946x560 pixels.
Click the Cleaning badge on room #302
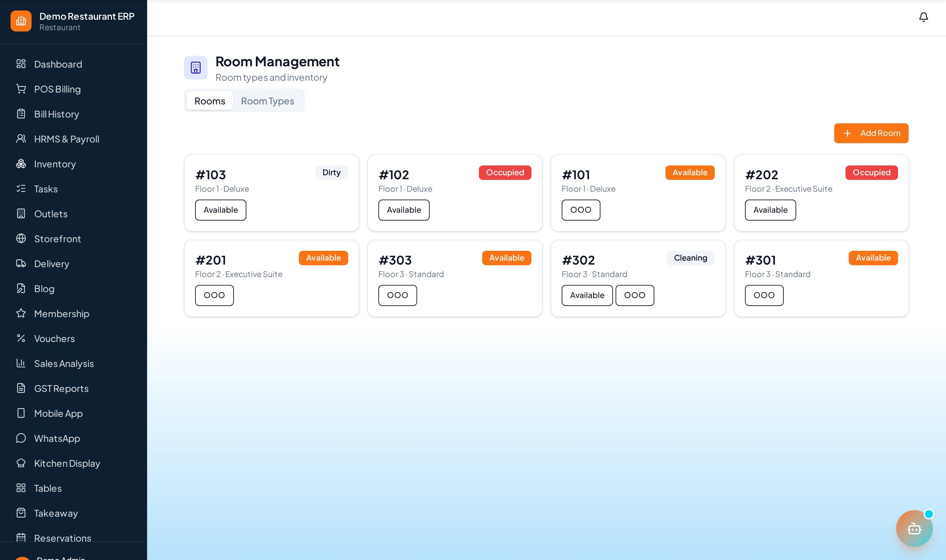(x=690, y=258)
